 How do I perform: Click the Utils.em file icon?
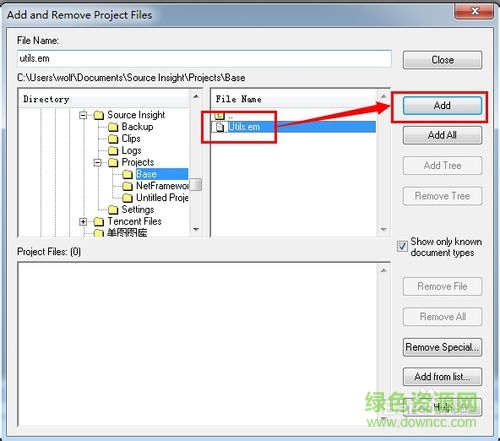[220, 127]
